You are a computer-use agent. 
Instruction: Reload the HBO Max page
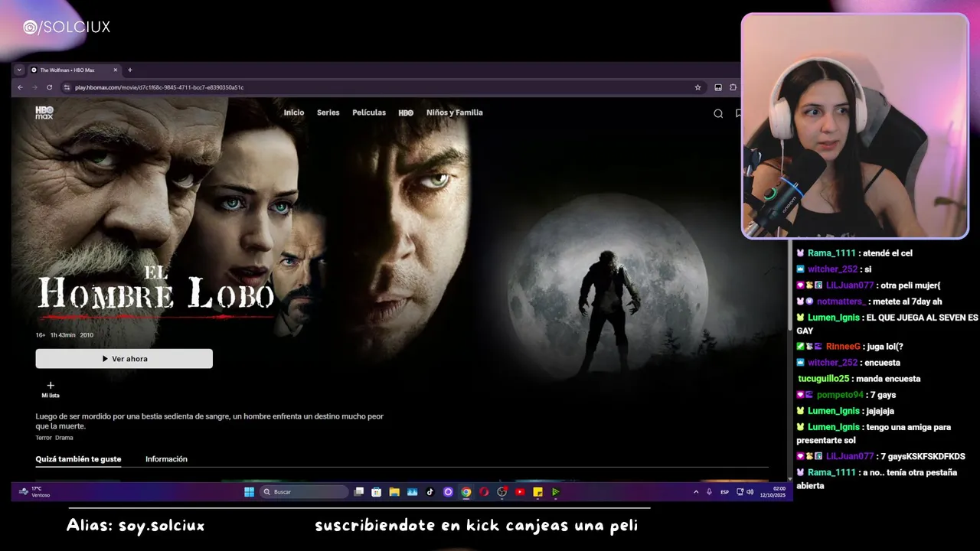pyautogui.click(x=50, y=87)
